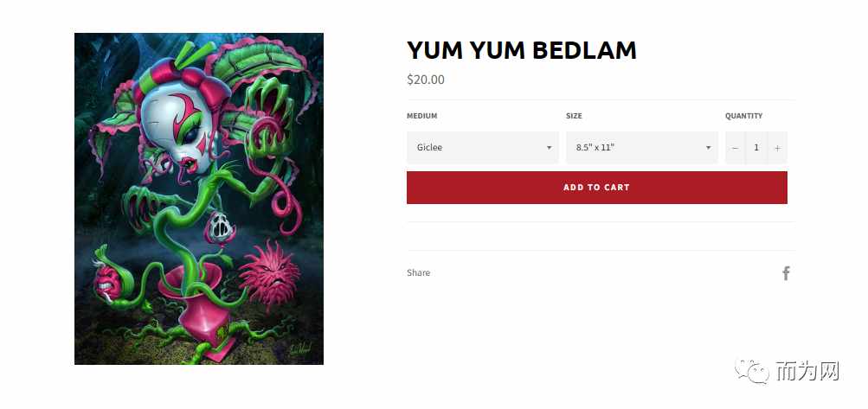Click the arrow on the size selector

708,148
